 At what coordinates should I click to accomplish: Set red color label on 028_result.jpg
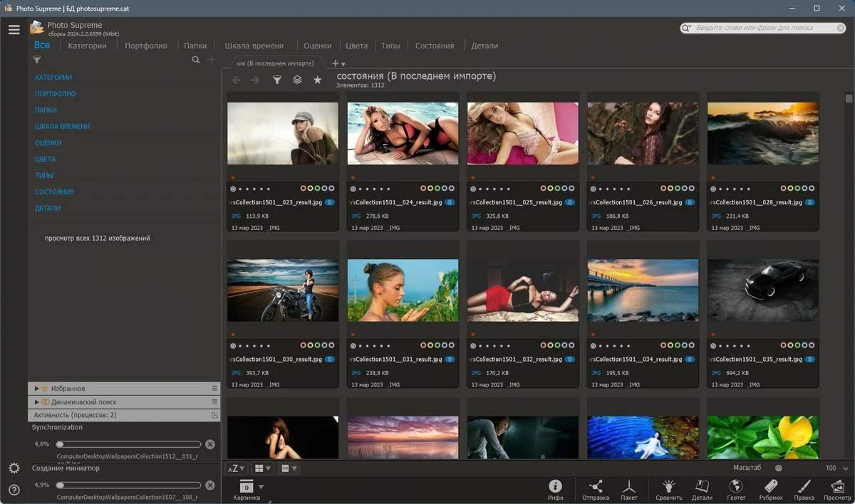(783, 189)
